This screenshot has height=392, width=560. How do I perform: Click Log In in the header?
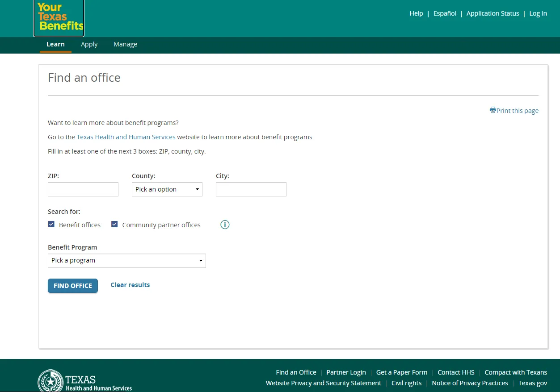tap(538, 13)
